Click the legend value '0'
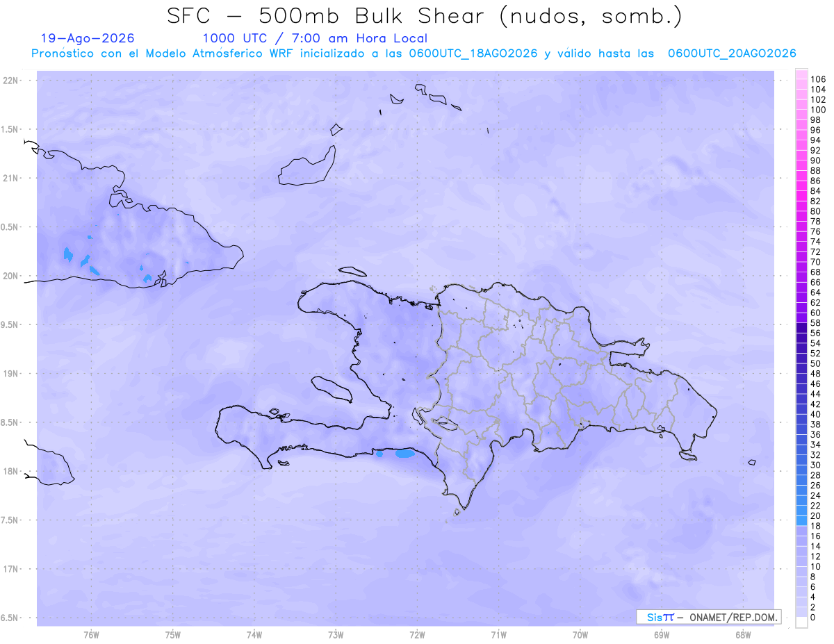 (x=814, y=618)
